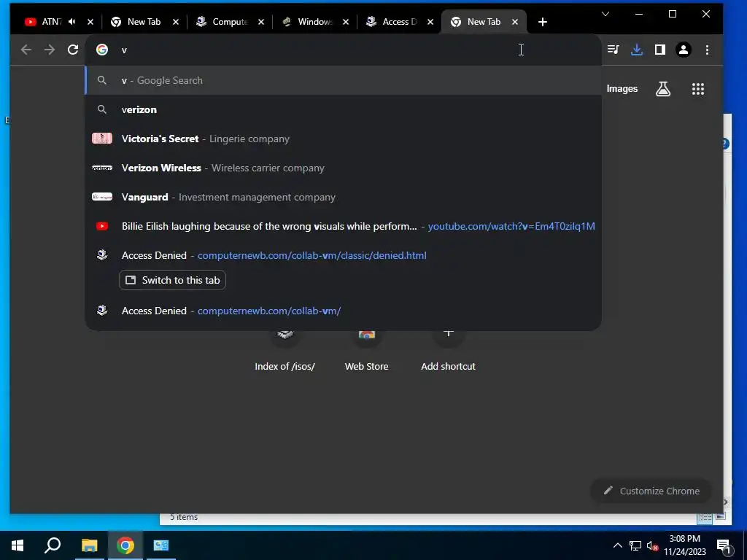Viewport: 747px width, 560px height.
Task: Open clock showing 3:08 PM
Action: tap(684, 545)
